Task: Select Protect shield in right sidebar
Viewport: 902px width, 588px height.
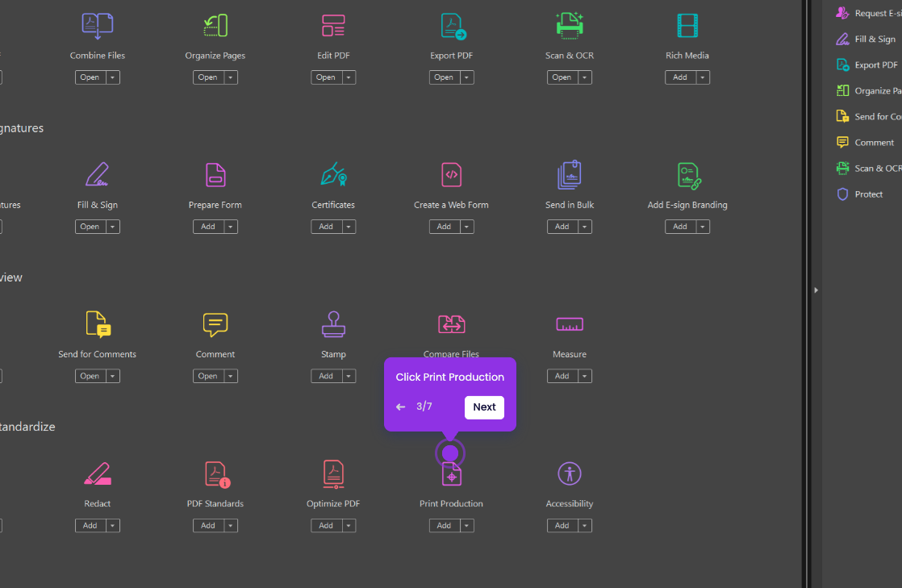Action: point(859,194)
